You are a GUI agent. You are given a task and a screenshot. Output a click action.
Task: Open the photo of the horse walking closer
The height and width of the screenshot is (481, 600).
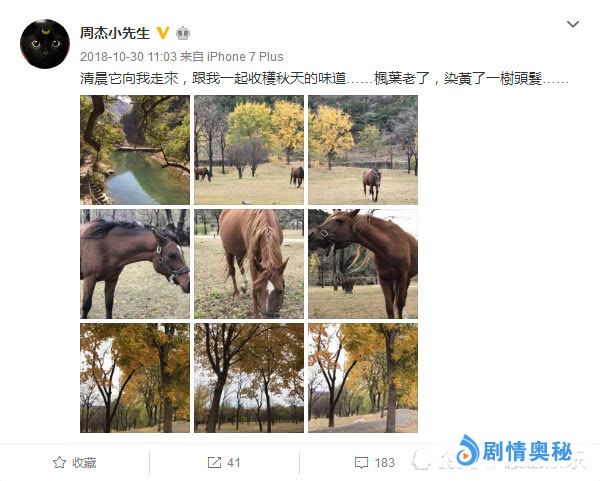tap(363, 150)
